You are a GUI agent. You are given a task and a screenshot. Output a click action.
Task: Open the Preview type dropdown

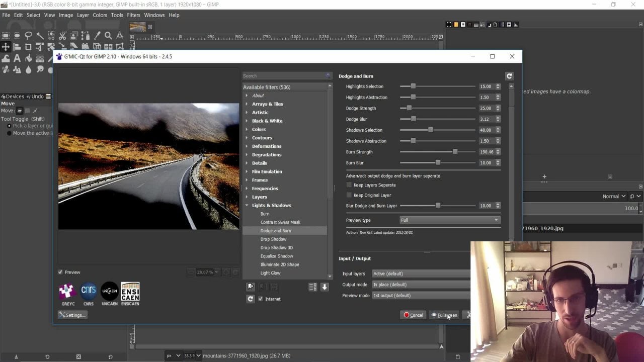449,220
